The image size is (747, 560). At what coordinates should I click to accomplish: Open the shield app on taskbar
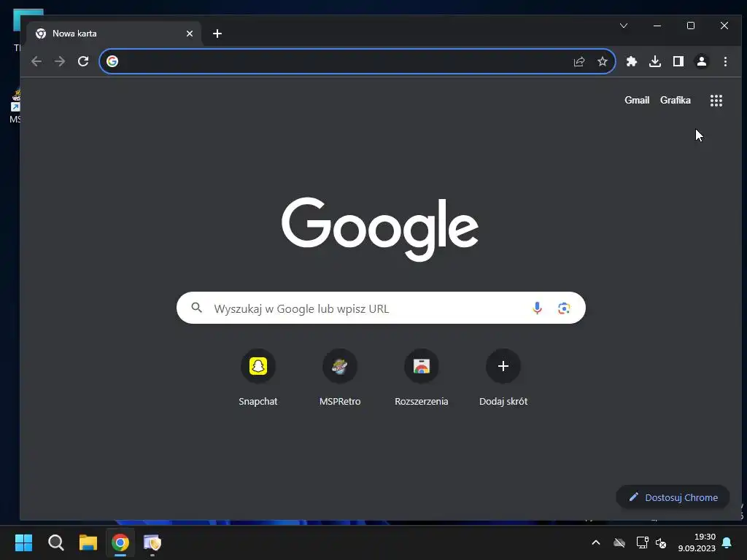[152, 542]
